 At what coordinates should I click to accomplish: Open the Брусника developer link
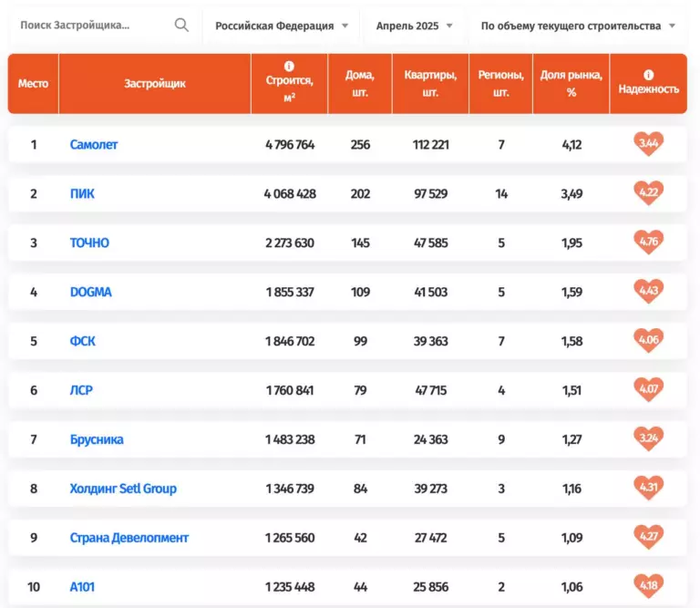[x=97, y=439]
